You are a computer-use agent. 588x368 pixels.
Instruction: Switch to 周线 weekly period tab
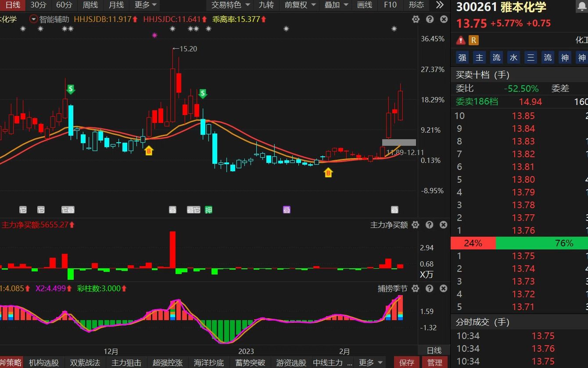click(90, 5)
